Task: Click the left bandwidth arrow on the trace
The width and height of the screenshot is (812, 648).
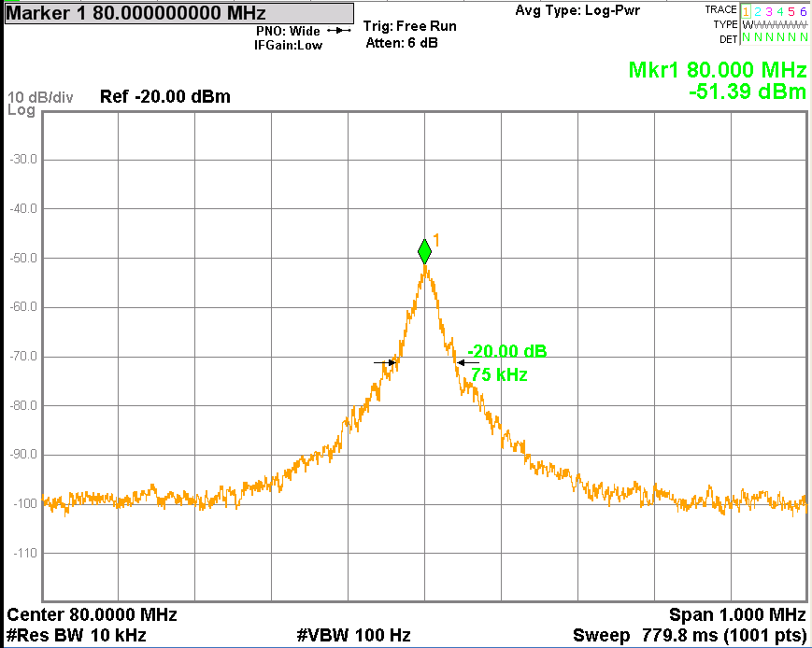Action: [x=385, y=362]
